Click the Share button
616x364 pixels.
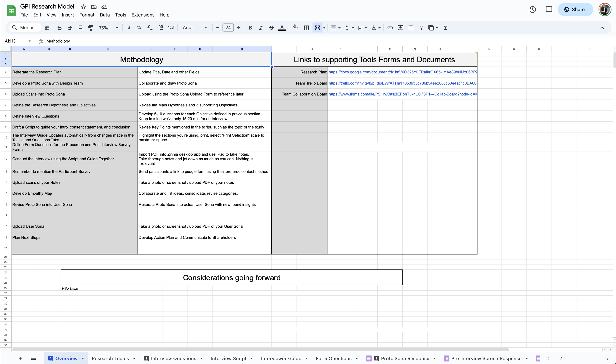575,9
